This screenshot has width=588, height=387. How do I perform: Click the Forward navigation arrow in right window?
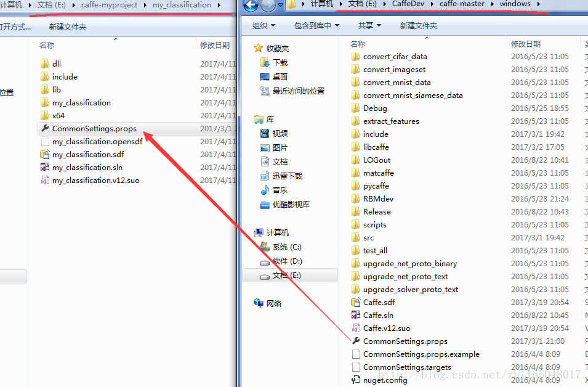pyautogui.click(x=268, y=6)
